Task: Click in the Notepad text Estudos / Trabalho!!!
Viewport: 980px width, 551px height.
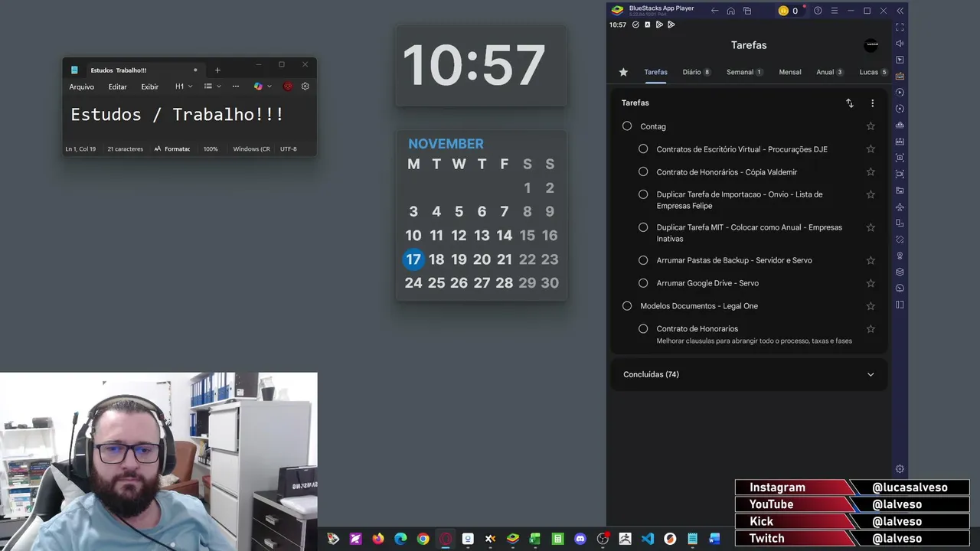Action: click(x=177, y=115)
